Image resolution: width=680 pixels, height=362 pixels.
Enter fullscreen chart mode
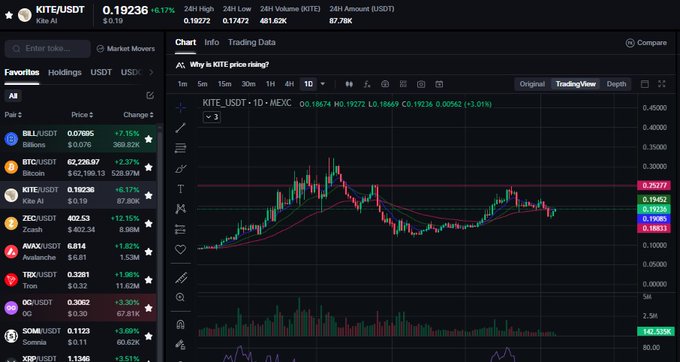point(662,84)
